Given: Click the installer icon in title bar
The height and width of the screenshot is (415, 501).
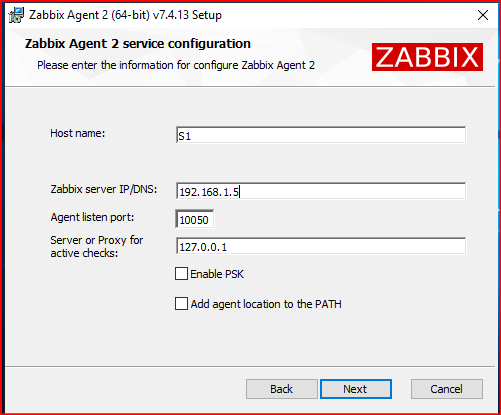Looking at the screenshot, I should (16, 15).
